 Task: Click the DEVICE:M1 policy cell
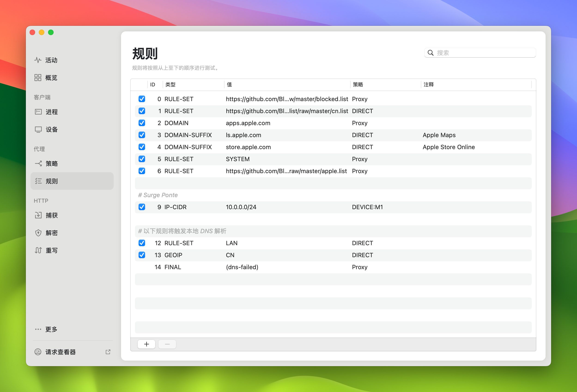[367, 207]
